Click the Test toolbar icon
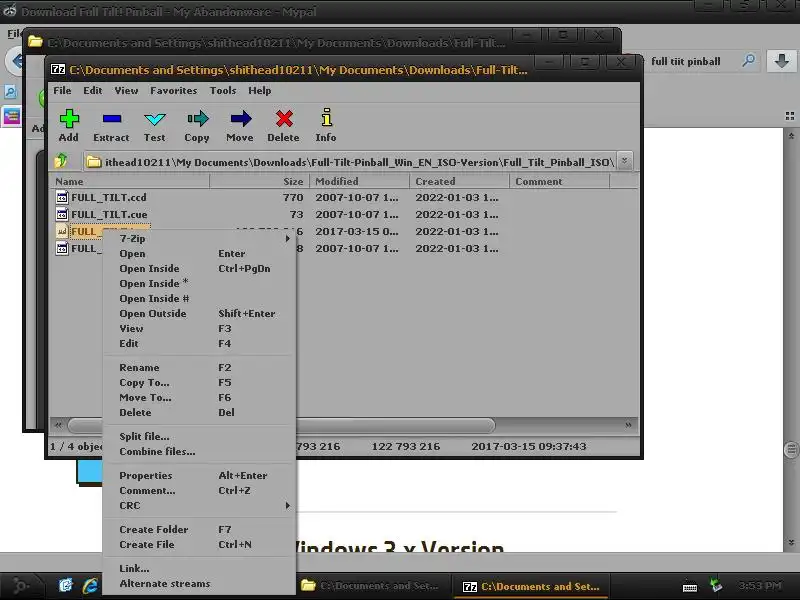This screenshot has height=600, width=800. click(x=155, y=119)
